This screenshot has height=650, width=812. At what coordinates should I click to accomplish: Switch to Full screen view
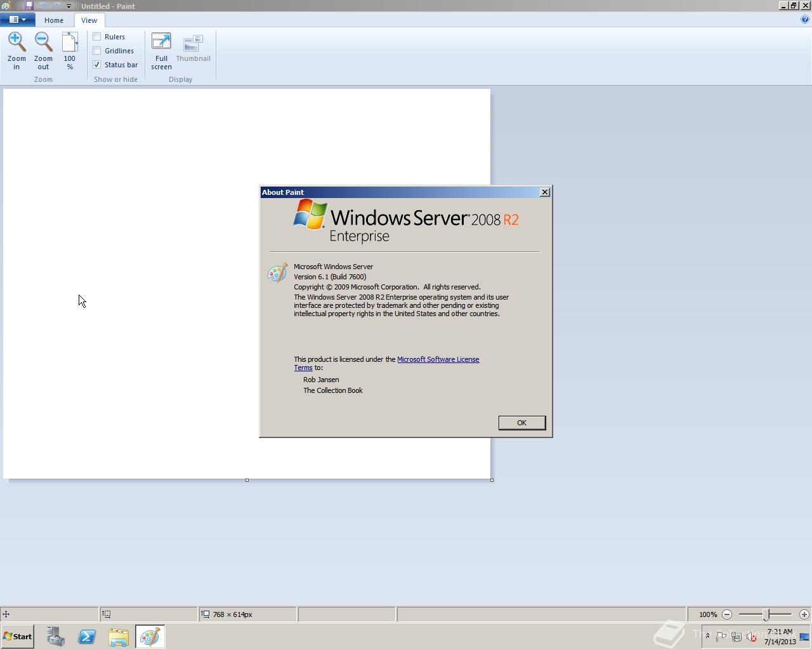[161, 42]
